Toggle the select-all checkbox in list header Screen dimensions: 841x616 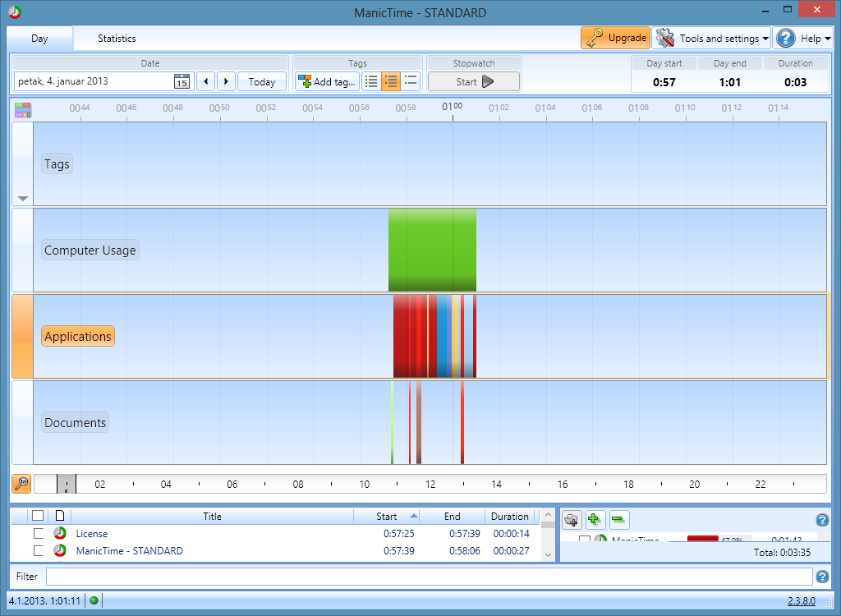coord(38,516)
